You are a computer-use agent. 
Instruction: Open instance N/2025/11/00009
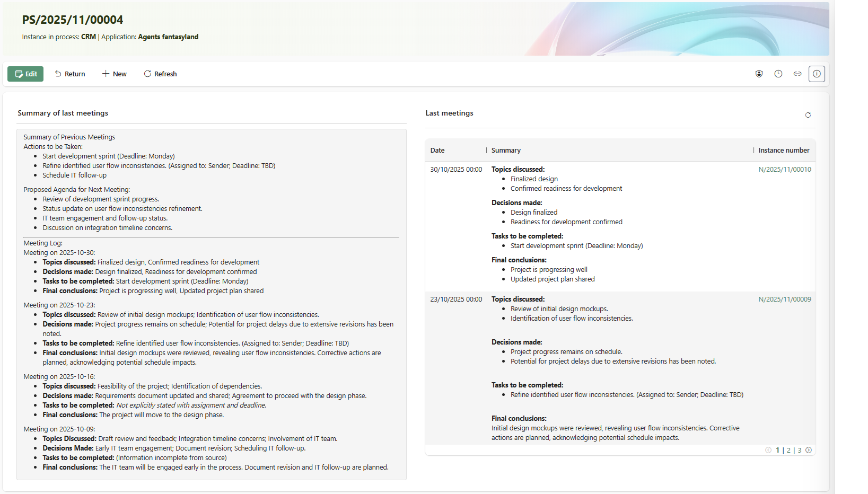(x=784, y=299)
